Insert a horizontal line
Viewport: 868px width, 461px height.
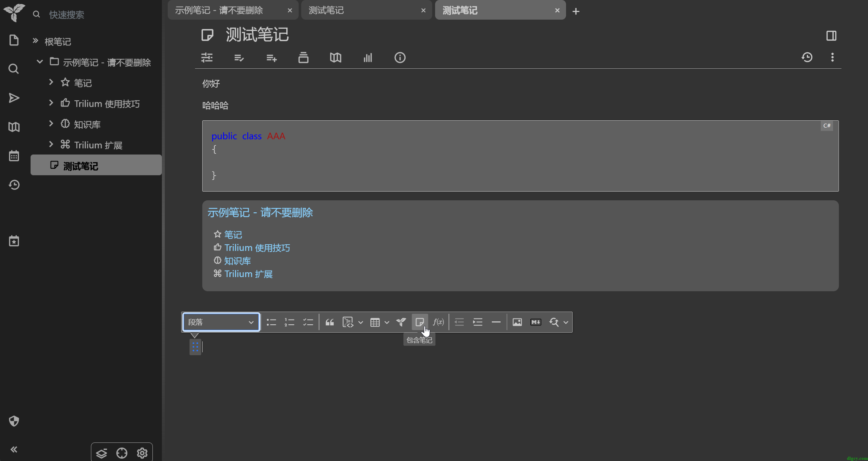point(496,322)
